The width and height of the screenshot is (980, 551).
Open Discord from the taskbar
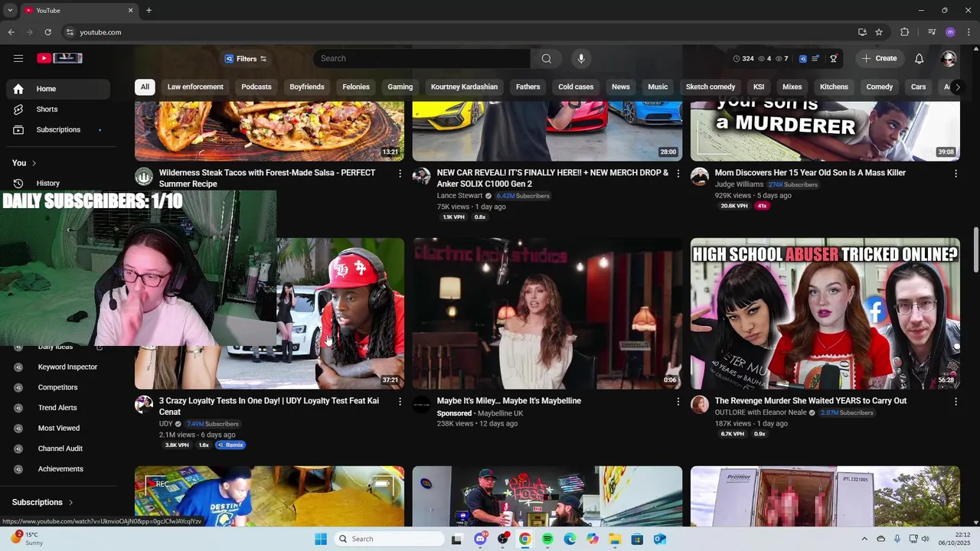point(480,539)
